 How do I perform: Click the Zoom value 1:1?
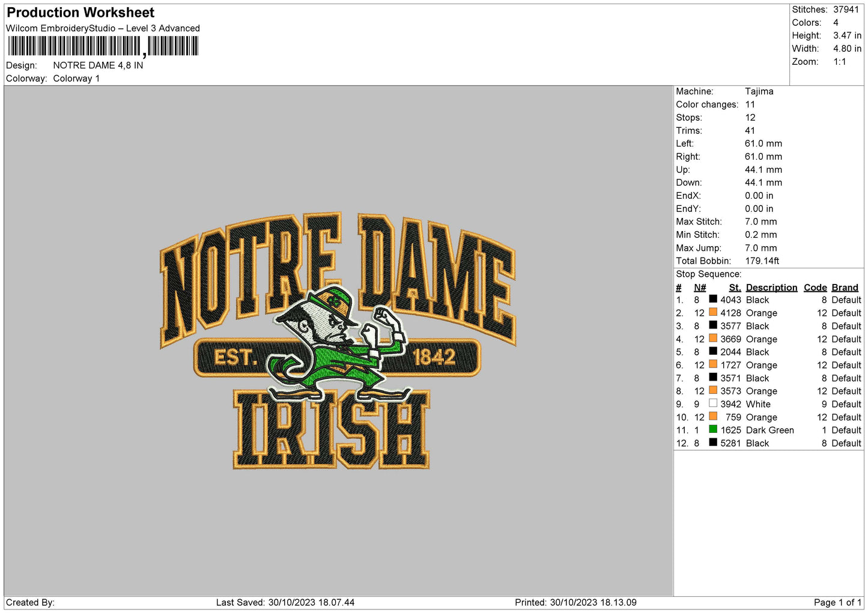(839, 62)
